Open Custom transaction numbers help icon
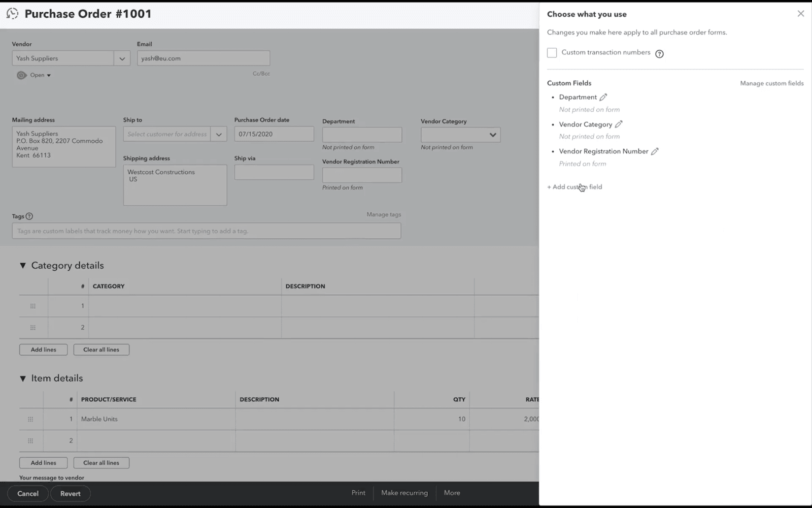The height and width of the screenshot is (508, 812). (x=659, y=53)
